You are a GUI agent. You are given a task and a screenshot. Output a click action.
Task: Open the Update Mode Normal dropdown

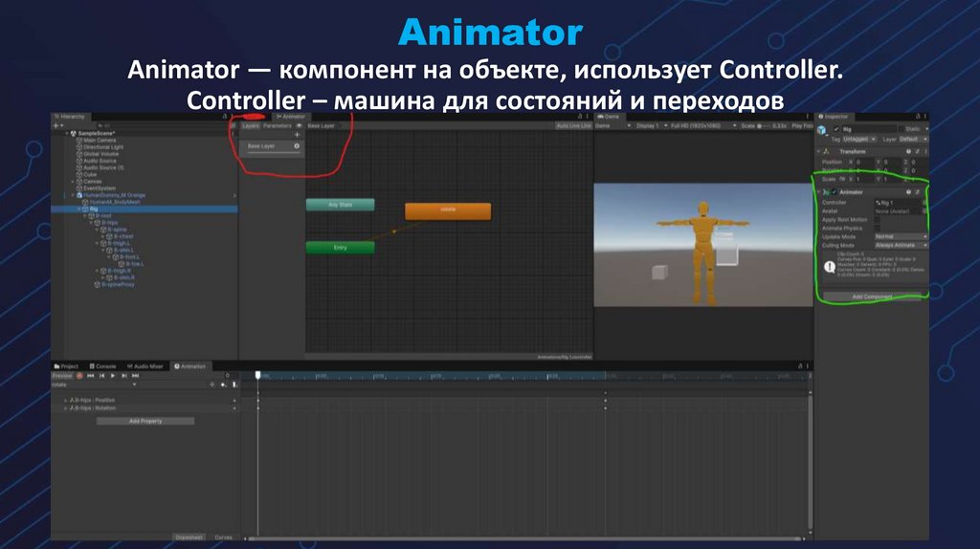(901, 237)
